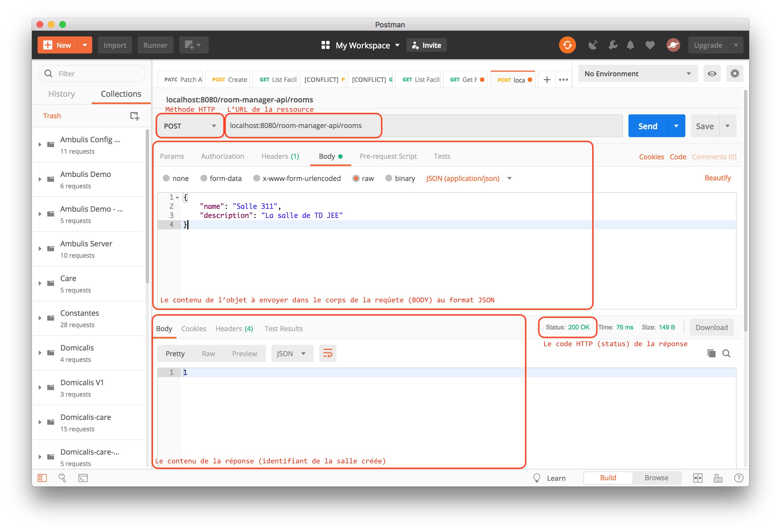
Task: Open Find and Replace icon
Action: pos(62,478)
